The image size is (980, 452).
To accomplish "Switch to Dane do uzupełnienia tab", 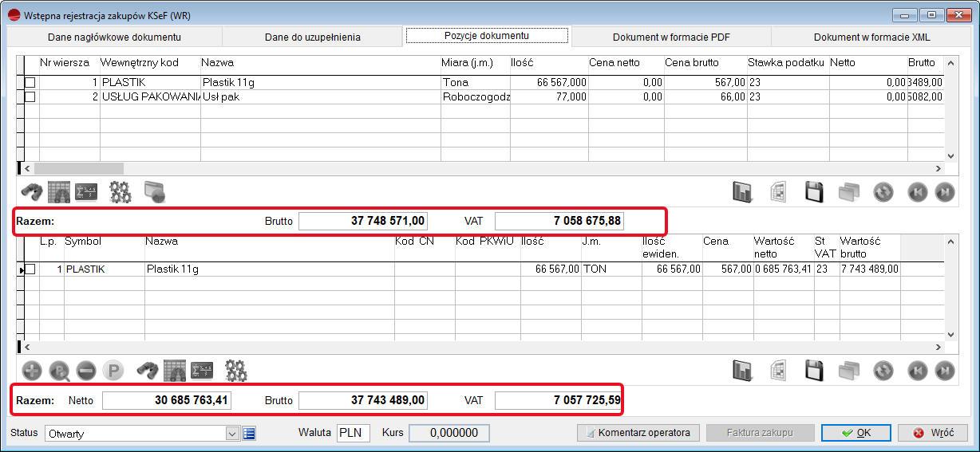I will coord(313,37).
